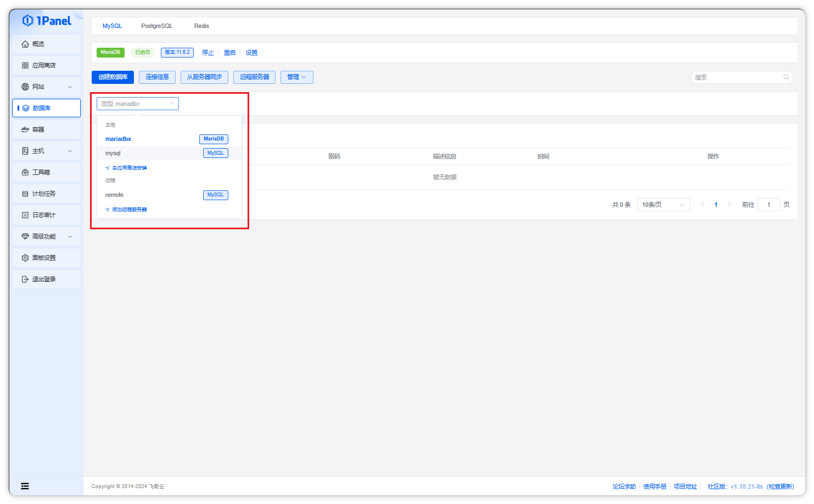This screenshot has height=504, width=814.
Task: Click the 容器 docker whale icon
Action: pos(25,129)
